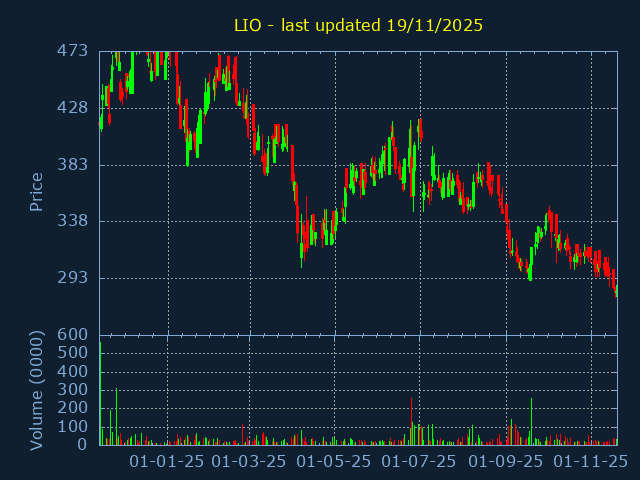Click the 400 volume axis label

click(x=72, y=371)
